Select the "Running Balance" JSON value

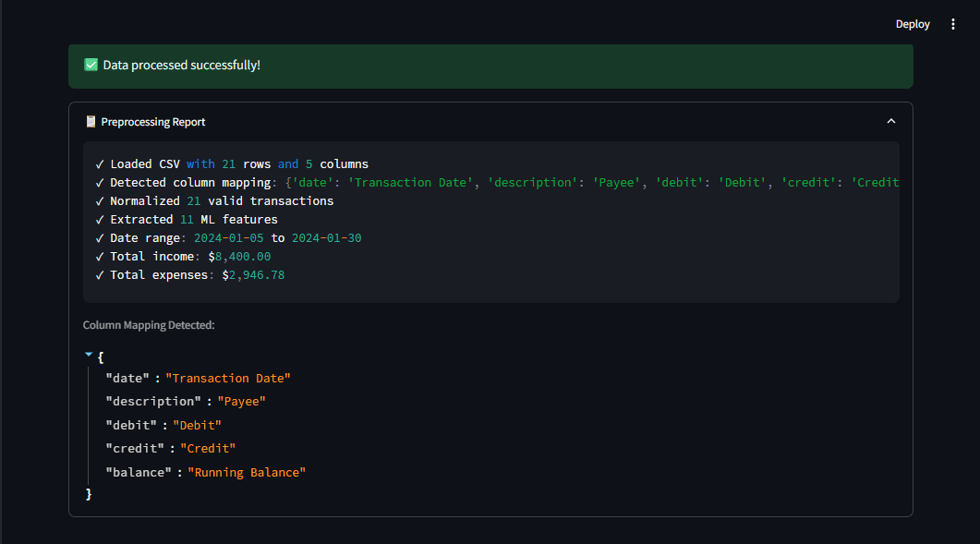(x=246, y=472)
